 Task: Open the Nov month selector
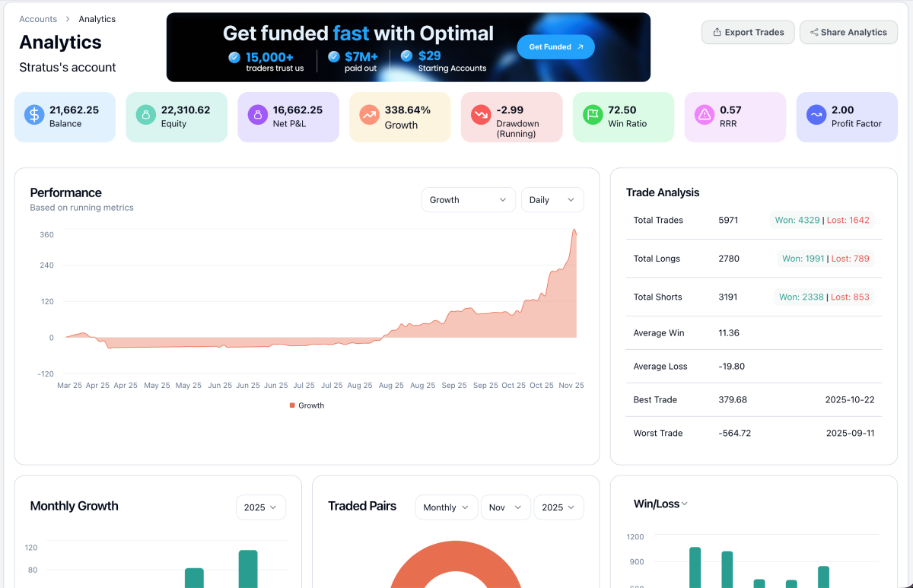505,507
